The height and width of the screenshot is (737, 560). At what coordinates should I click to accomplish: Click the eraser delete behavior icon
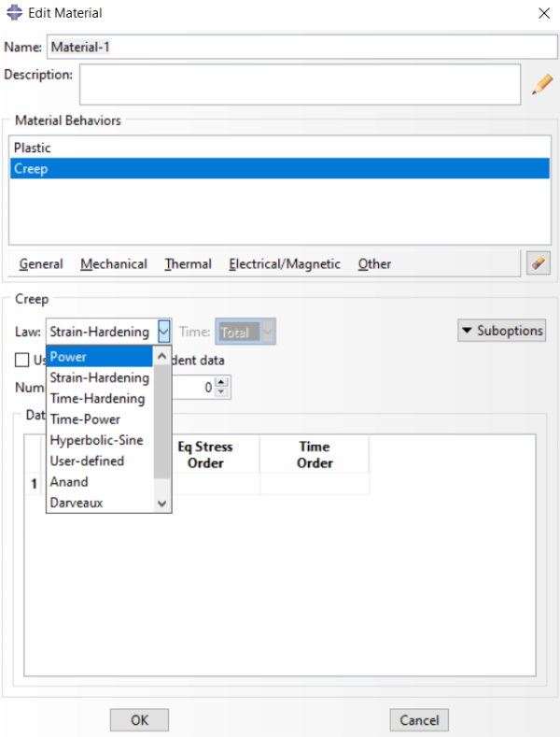[x=537, y=263]
